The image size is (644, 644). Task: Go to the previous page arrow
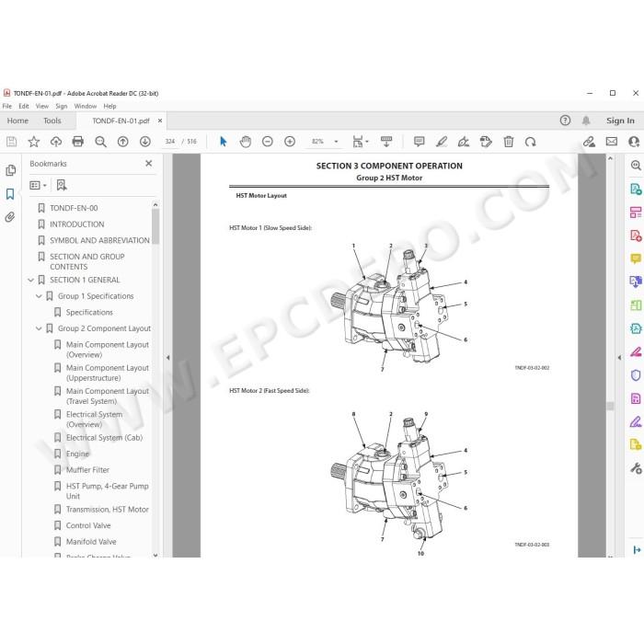122,142
